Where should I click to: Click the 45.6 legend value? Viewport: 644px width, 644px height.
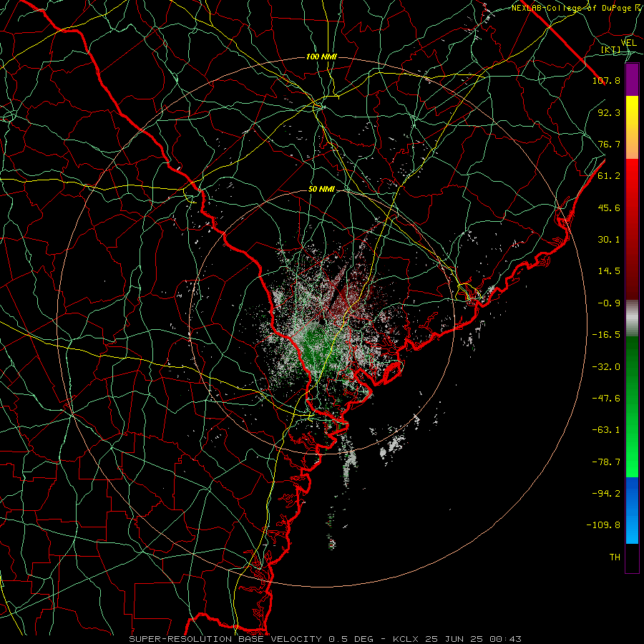tap(609, 208)
